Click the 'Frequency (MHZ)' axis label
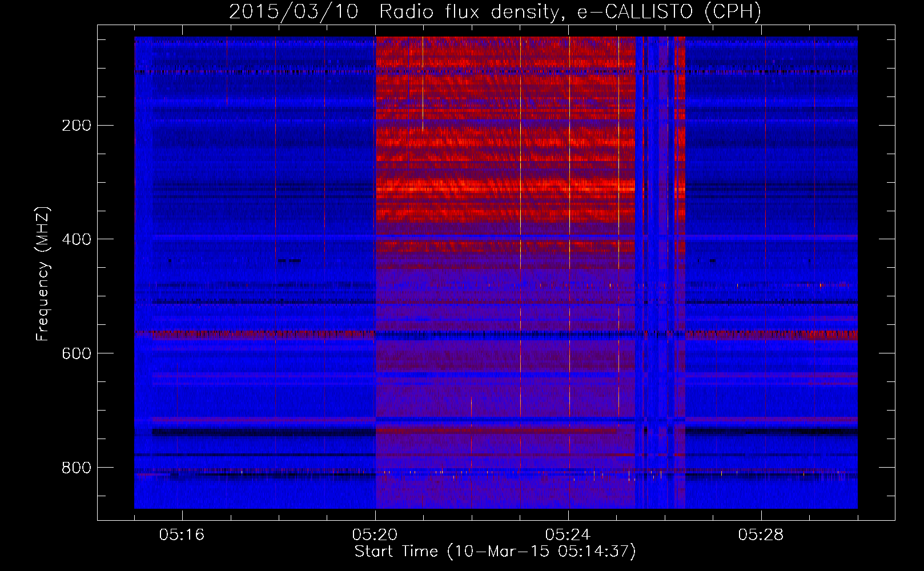The height and width of the screenshot is (571, 924). coord(43,274)
